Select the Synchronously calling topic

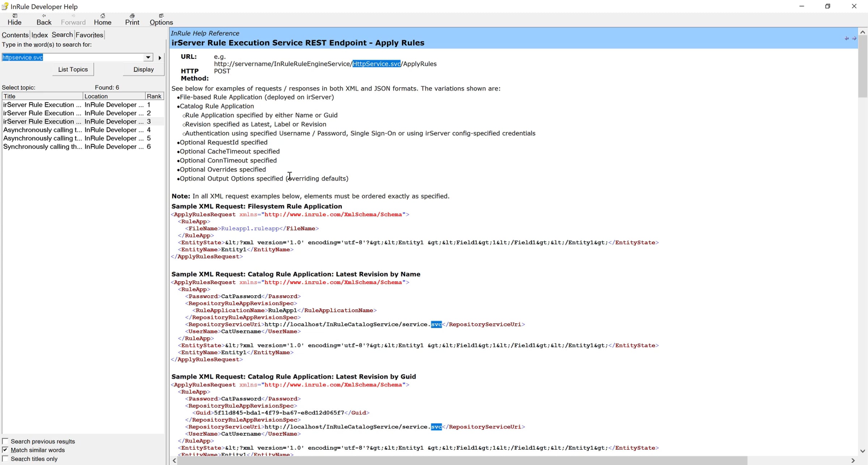point(83,146)
